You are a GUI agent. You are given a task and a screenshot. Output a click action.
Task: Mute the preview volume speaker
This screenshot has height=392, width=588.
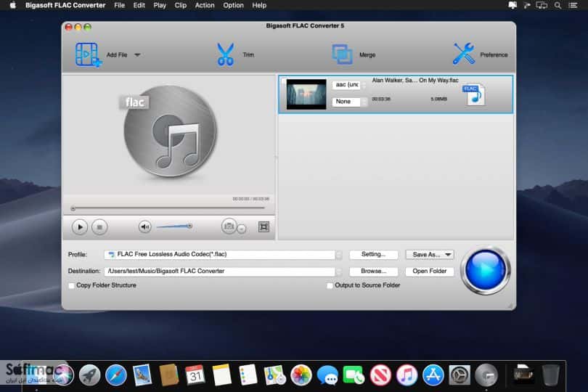click(x=144, y=226)
